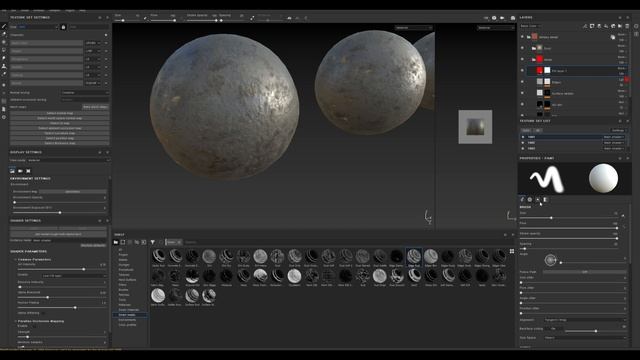Select the Projection tool
The height and width of the screenshot is (360, 640).
(4, 42)
